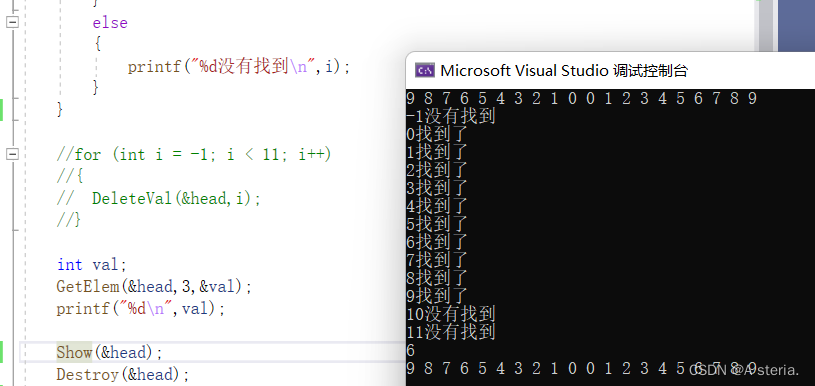Click the printf("%d\n",val); line
815x386 pixels.
tap(141, 309)
